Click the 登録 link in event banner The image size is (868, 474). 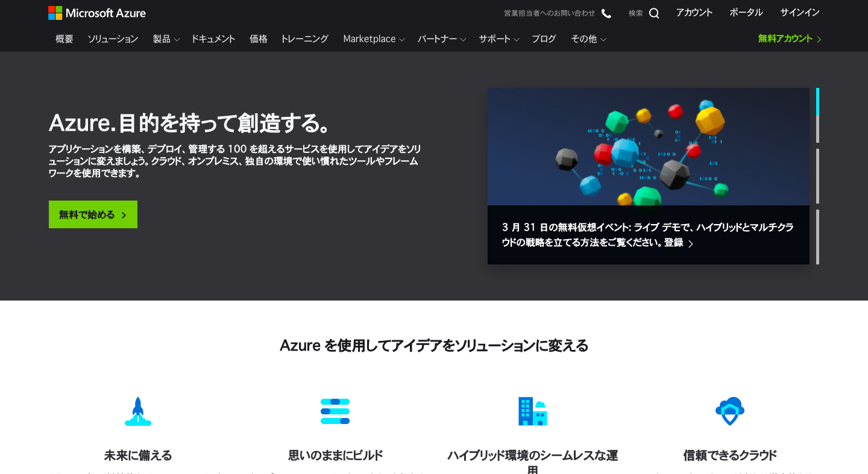point(679,243)
